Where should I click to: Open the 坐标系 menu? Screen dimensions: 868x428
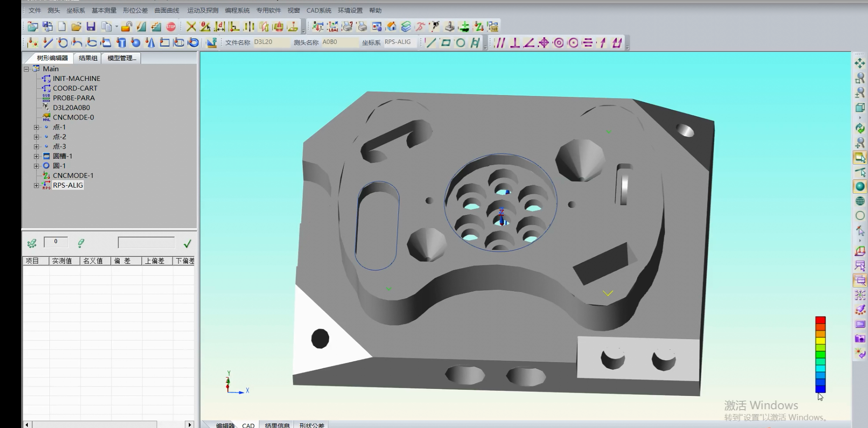pos(76,10)
